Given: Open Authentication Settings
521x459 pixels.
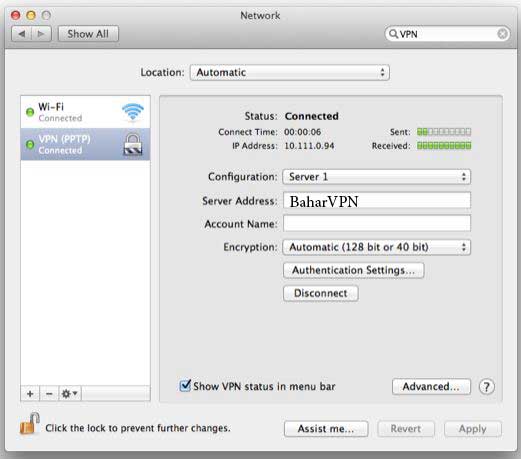Looking at the screenshot, I should point(354,270).
